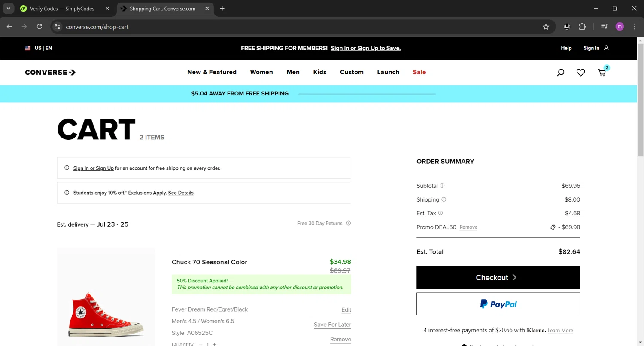
Task: Click the account person icon beside Sign In
Action: [606, 48]
